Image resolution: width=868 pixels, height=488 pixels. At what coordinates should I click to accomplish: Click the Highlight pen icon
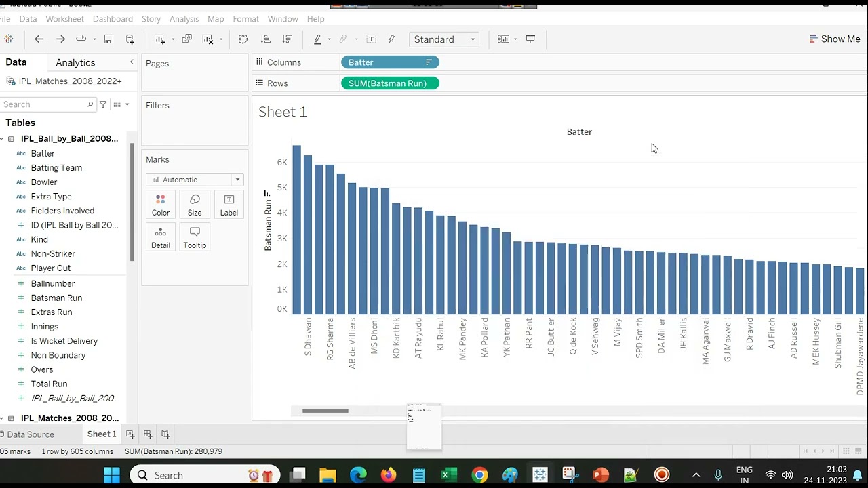tap(317, 39)
